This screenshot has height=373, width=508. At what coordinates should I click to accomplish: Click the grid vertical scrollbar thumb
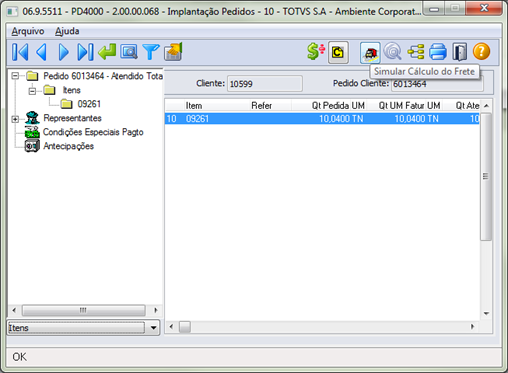[x=486, y=176]
